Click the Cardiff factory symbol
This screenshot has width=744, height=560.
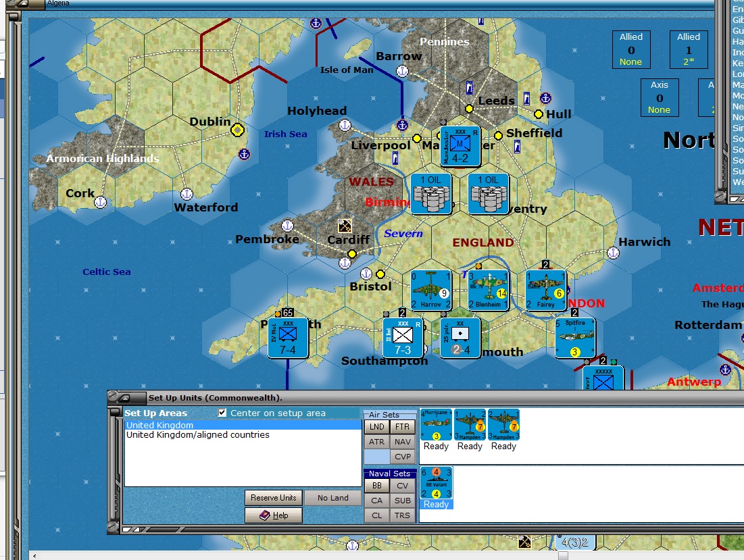click(345, 226)
